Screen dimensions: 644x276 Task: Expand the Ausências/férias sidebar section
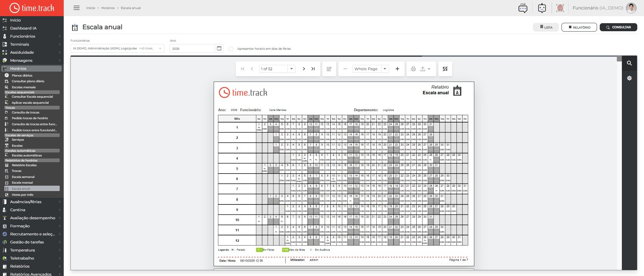pos(32,202)
